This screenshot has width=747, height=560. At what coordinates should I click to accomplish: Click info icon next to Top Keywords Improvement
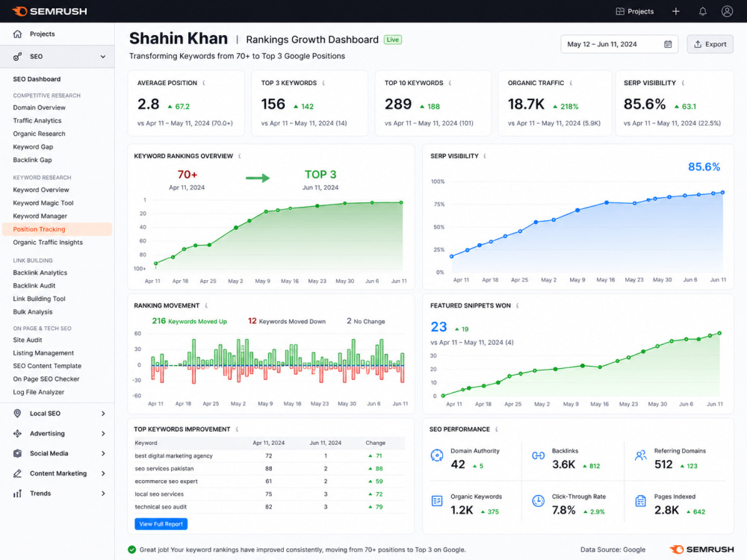click(x=238, y=429)
